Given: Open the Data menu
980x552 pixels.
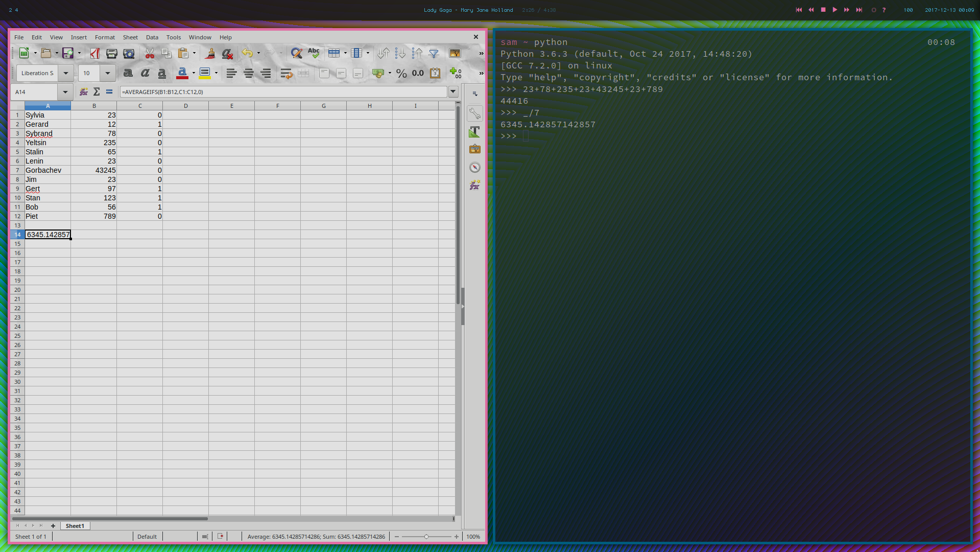Looking at the screenshot, I should [x=152, y=37].
